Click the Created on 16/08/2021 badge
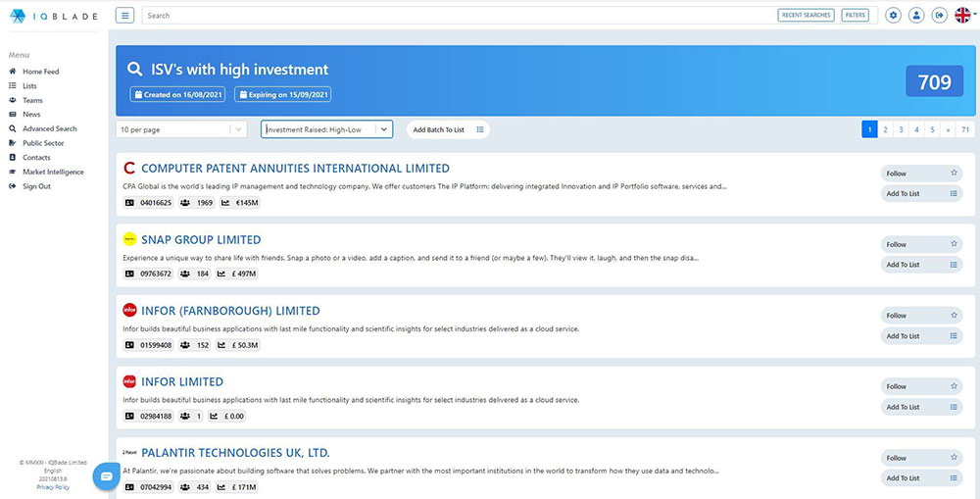Image resolution: width=980 pixels, height=499 pixels. pyautogui.click(x=177, y=94)
